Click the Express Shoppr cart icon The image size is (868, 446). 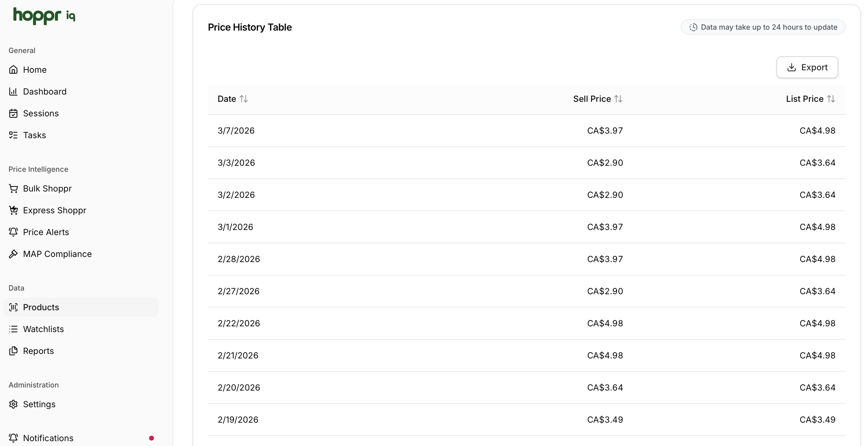[x=13, y=210]
